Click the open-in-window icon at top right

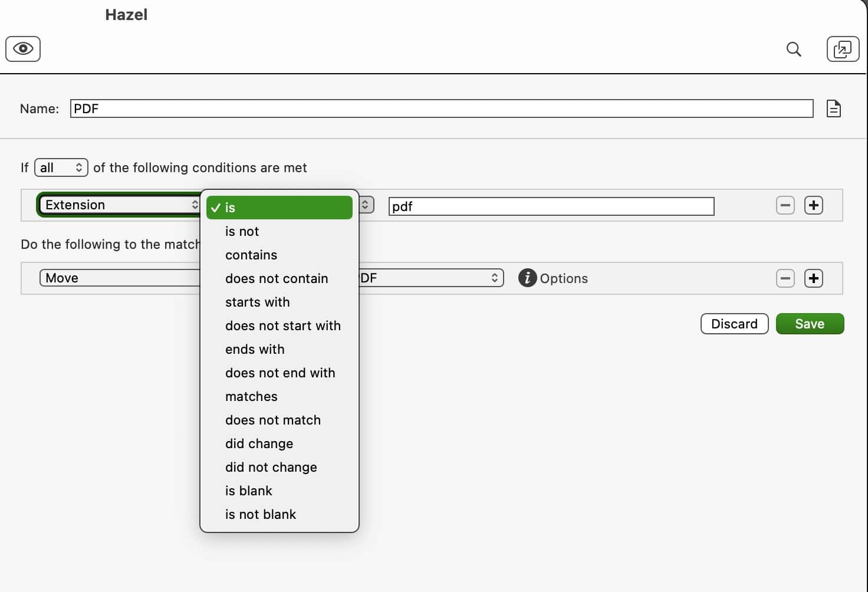tap(843, 49)
